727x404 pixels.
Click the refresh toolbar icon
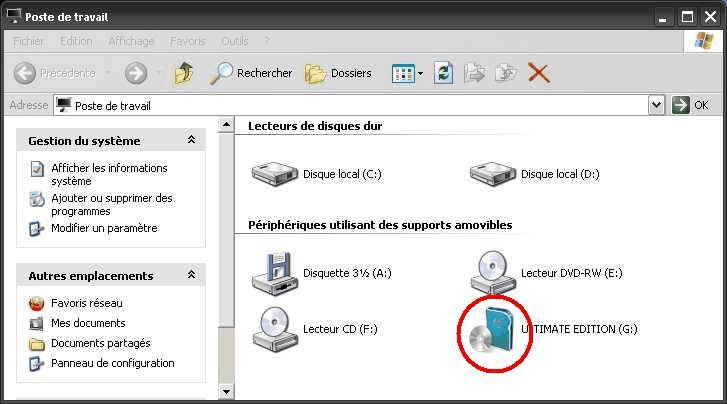coord(444,73)
